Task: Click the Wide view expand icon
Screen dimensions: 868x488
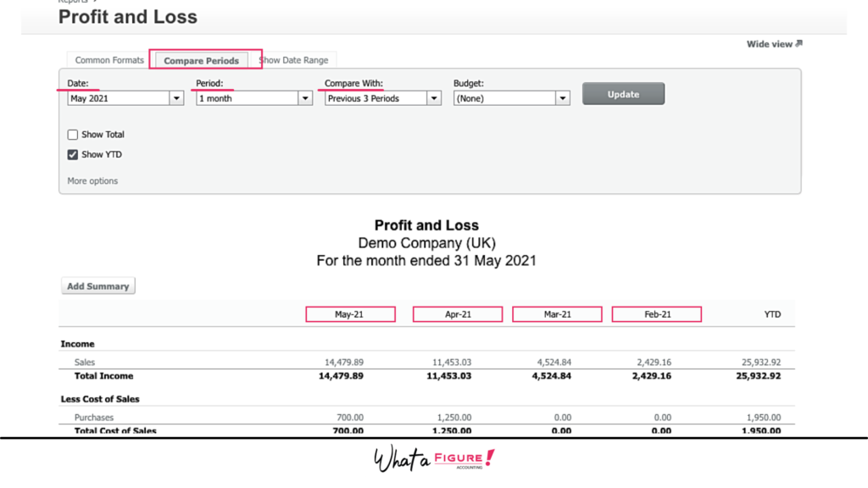Action: (x=798, y=44)
